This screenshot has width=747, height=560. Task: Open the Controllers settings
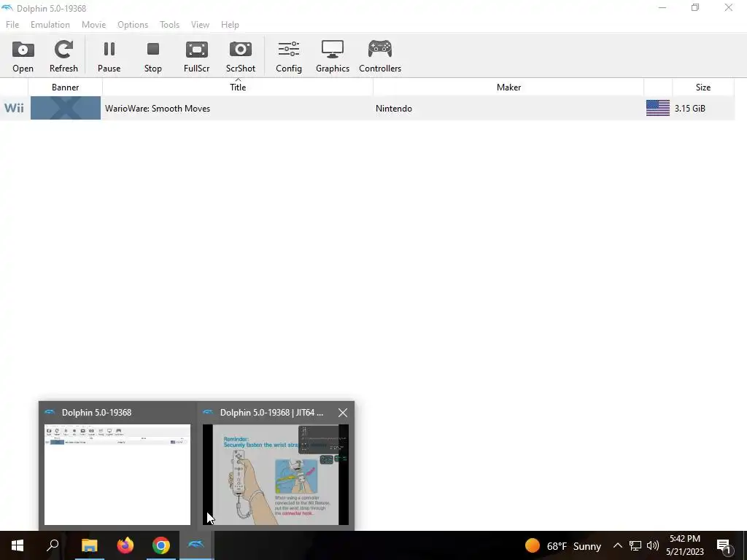[x=380, y=56]
